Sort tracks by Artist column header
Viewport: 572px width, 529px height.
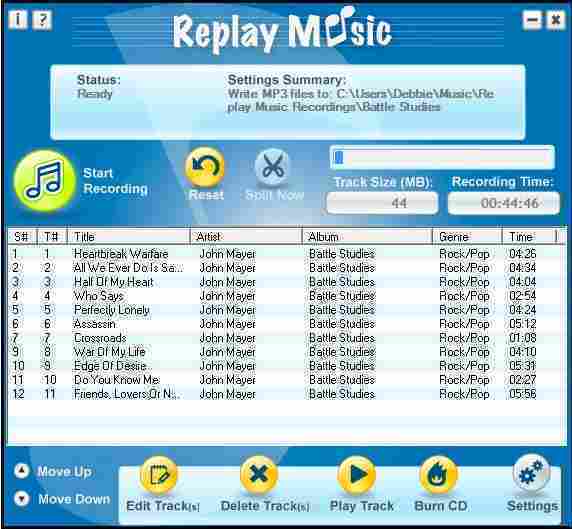point(246,237)
